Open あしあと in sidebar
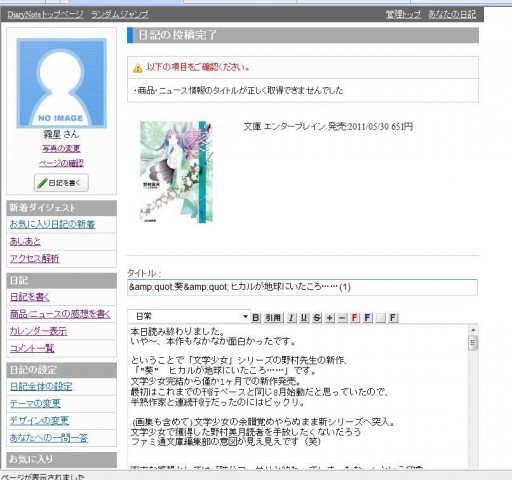This screenshot has width=512, height=480. coord(25,241)
